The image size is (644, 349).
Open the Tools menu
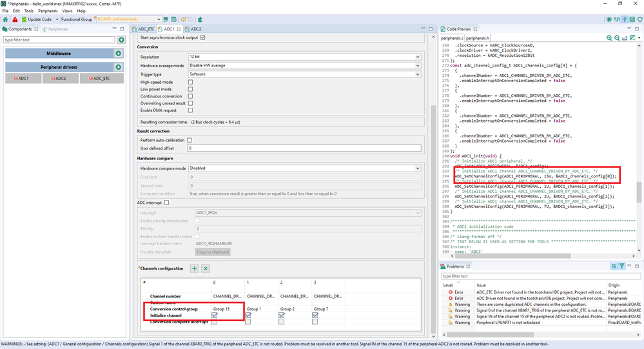[x=29, y=11]
